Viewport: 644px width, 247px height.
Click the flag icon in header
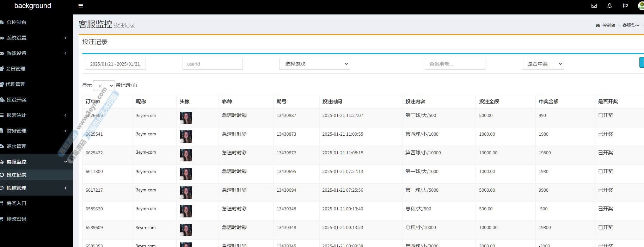point(625,6)
